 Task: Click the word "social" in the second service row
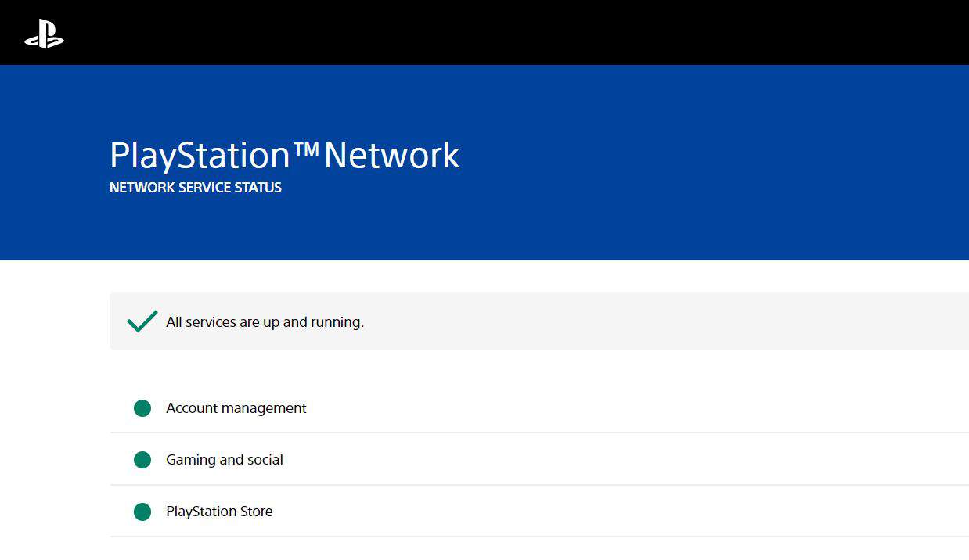tap(265, 460)
